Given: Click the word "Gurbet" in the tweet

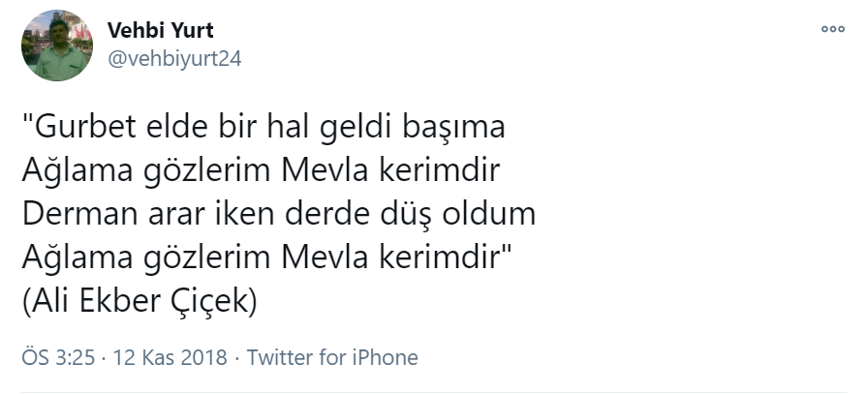Looking at the screenshot, I should point(78,128).
